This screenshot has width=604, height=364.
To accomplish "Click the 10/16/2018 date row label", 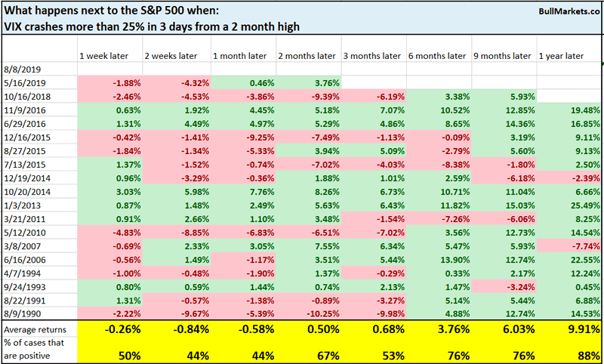I will pyautogui.click(x=27, y=95).
